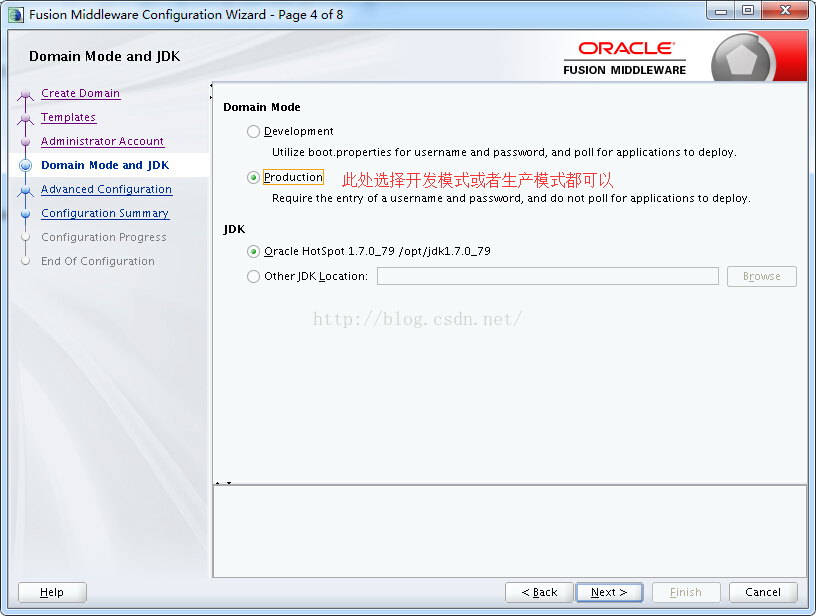Click the Domain Mode section heading
Screen dimensions: 816x616
[262, 107]
